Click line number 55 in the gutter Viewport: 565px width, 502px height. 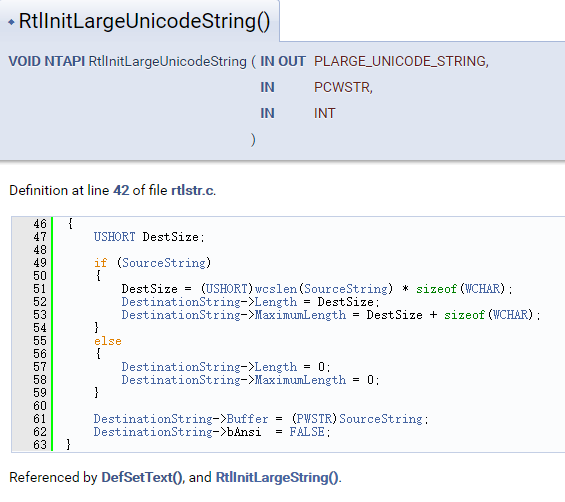click(40, 341)
